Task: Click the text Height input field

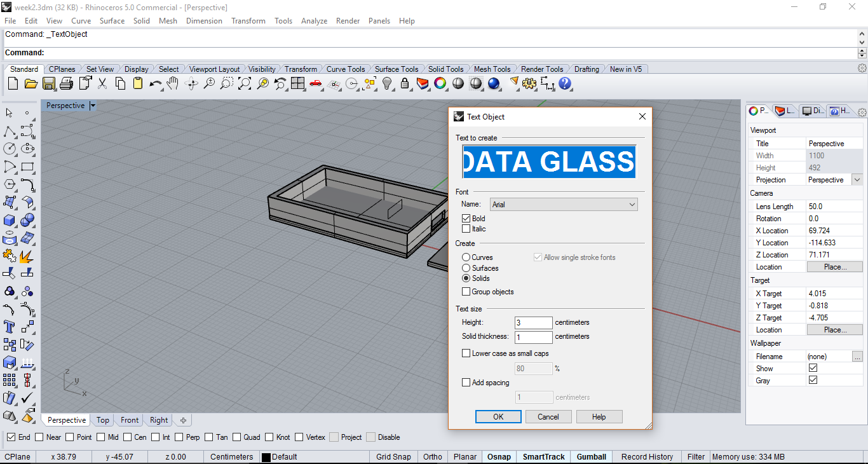Action: (x=533, y=323)
